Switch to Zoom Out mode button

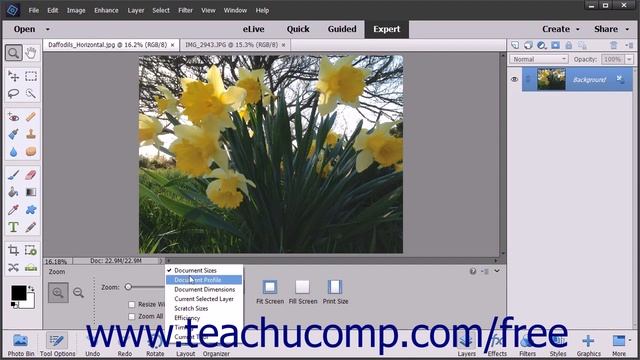pyautogui.click(x=78, y=292)
